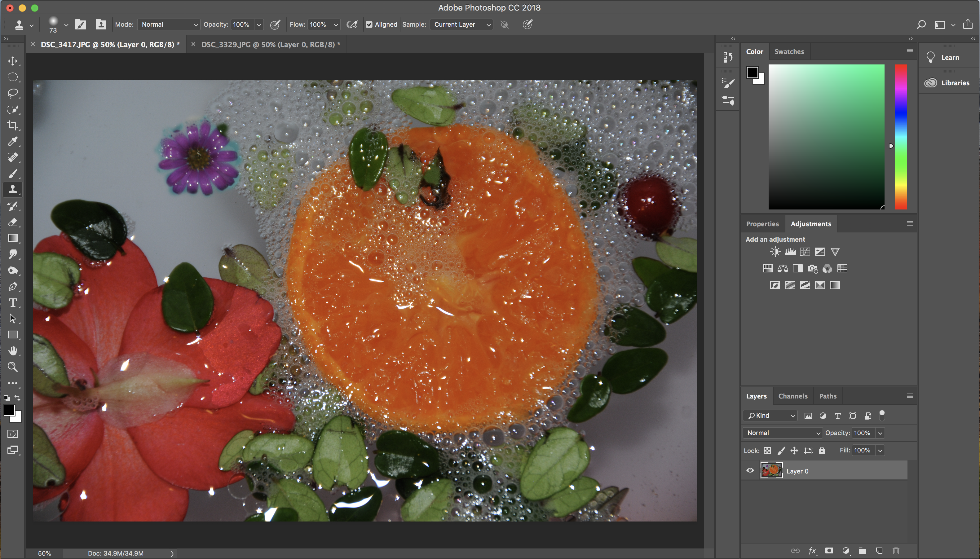Open the Learn panel
Viewport: 980px width, 559px height.
point(949,58)
